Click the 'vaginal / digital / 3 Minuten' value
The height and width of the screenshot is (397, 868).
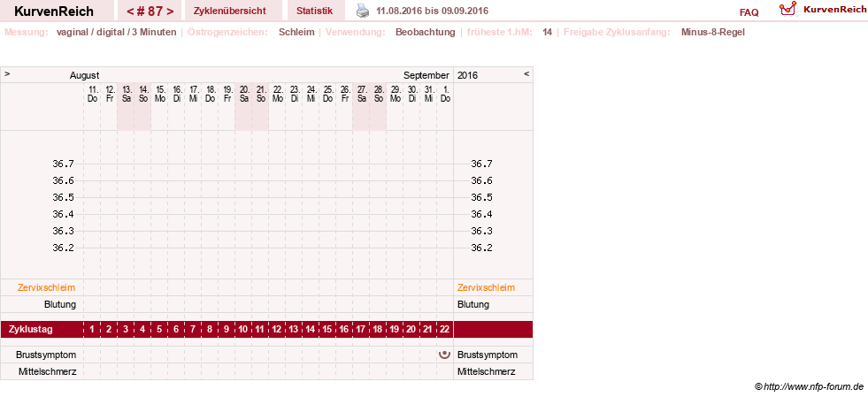coord(116,32)
